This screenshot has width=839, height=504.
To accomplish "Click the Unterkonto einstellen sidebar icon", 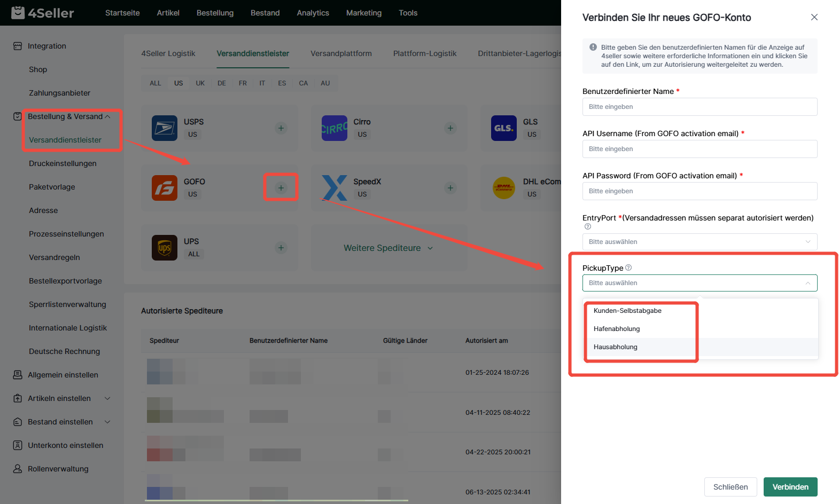I will (x=18, y=445).
